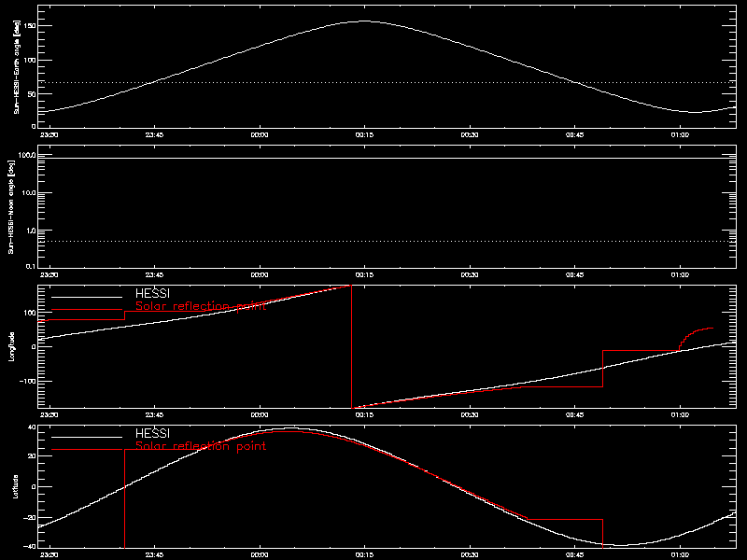Click the 00:45 time label under Longitude plot
This screenshot has width=747, height=560.
[x=574, y=414]
